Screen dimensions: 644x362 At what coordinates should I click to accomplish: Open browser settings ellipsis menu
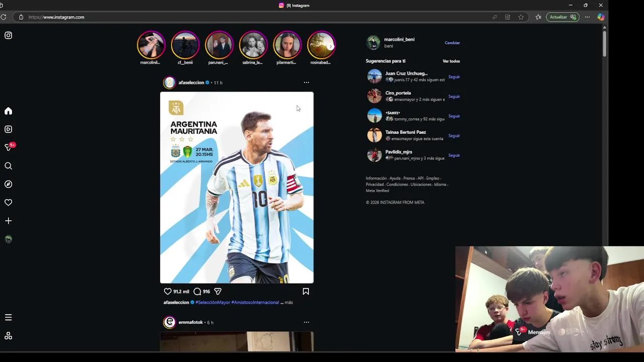(587, 17)
